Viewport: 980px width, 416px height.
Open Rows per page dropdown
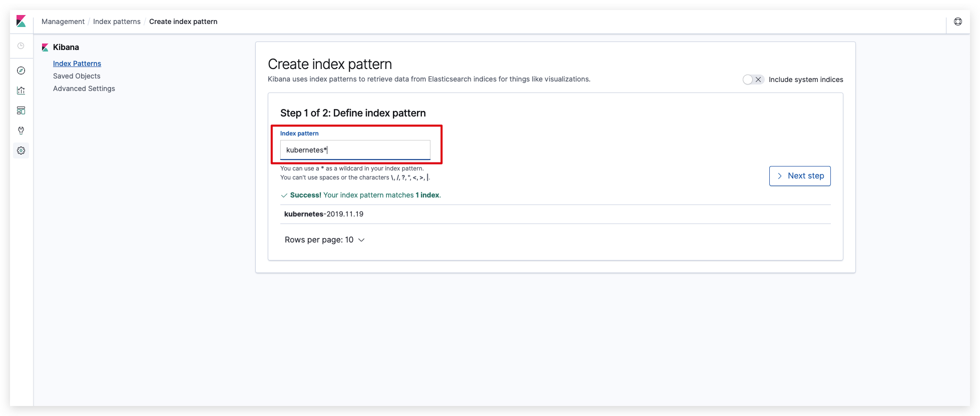[325, 240]
